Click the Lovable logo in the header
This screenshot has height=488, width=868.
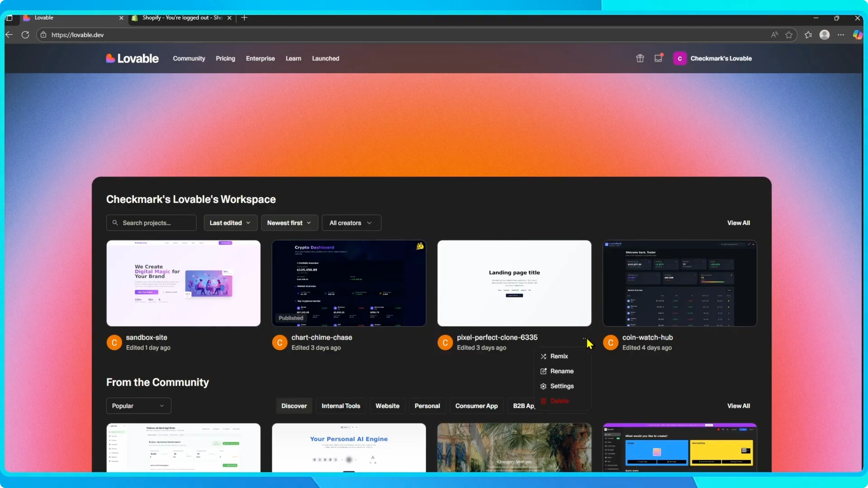tap(132, 59)
